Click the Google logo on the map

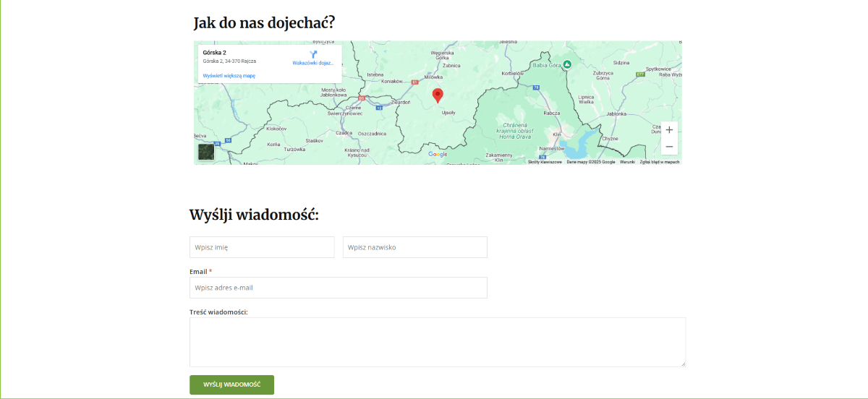tap(438, 154)
